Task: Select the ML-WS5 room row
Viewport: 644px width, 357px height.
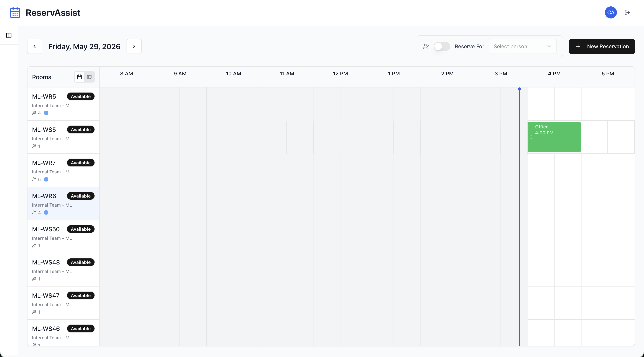Action: tap(63, 137)
